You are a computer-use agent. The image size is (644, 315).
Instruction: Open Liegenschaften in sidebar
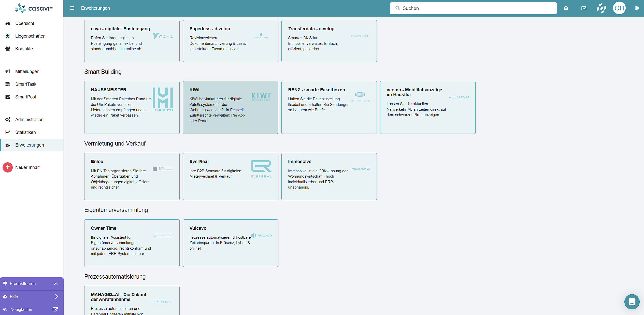pos(30,36)
